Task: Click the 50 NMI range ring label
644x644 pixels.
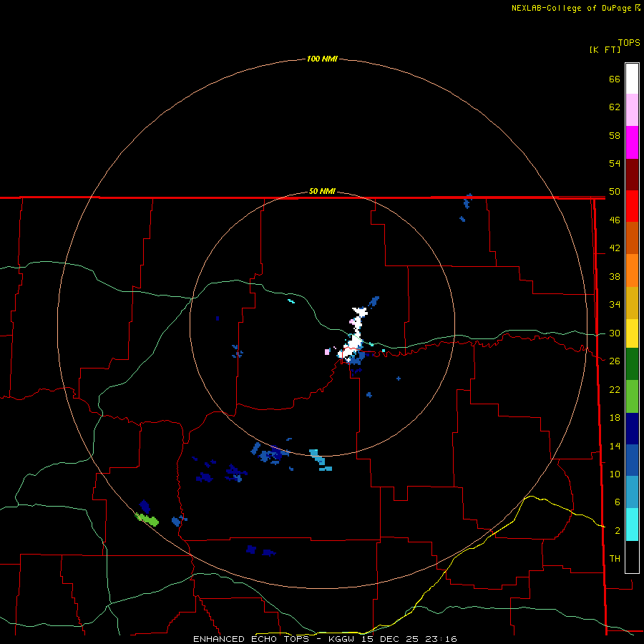Action: 322,191
